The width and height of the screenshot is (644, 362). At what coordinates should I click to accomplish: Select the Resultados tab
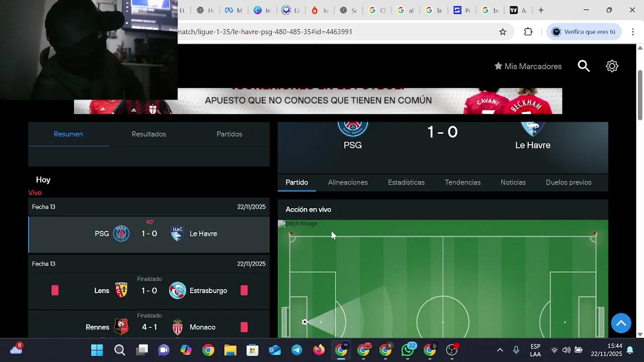pos(149,134)
